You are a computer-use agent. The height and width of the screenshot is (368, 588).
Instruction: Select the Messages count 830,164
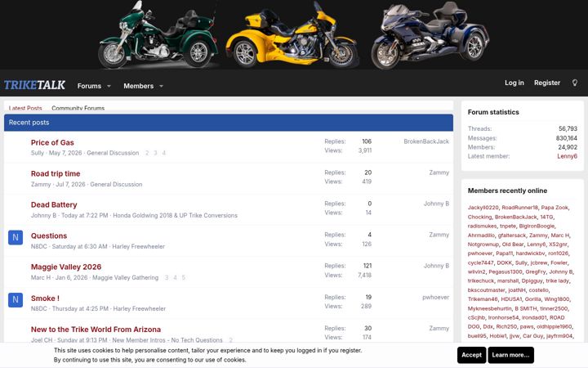pos(566,138)
